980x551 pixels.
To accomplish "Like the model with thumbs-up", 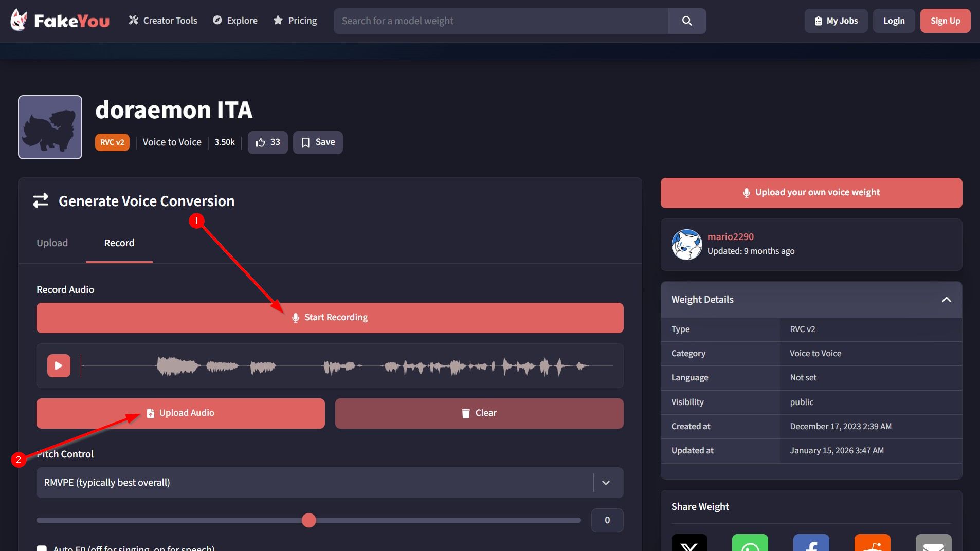I will [x=268, y=142].
